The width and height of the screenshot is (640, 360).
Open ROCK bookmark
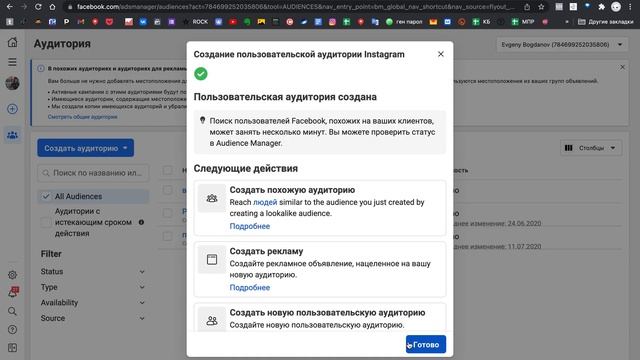click(195, 22)
